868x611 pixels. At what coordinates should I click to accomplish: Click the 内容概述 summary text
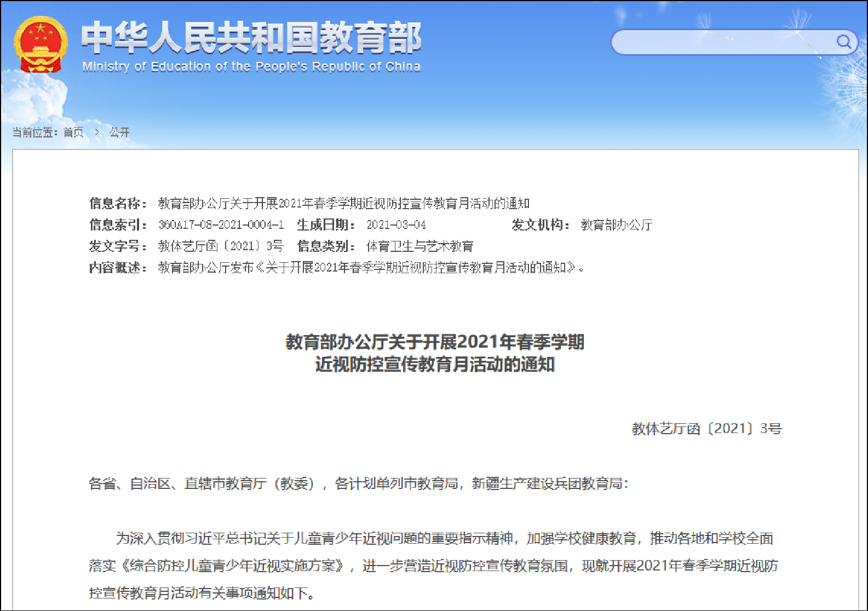(x=372, y=268)
